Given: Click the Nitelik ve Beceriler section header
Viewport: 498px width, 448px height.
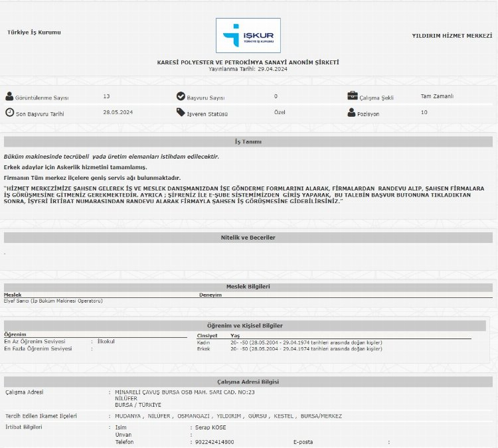Looking at the screenshot, I should (248, 237).
